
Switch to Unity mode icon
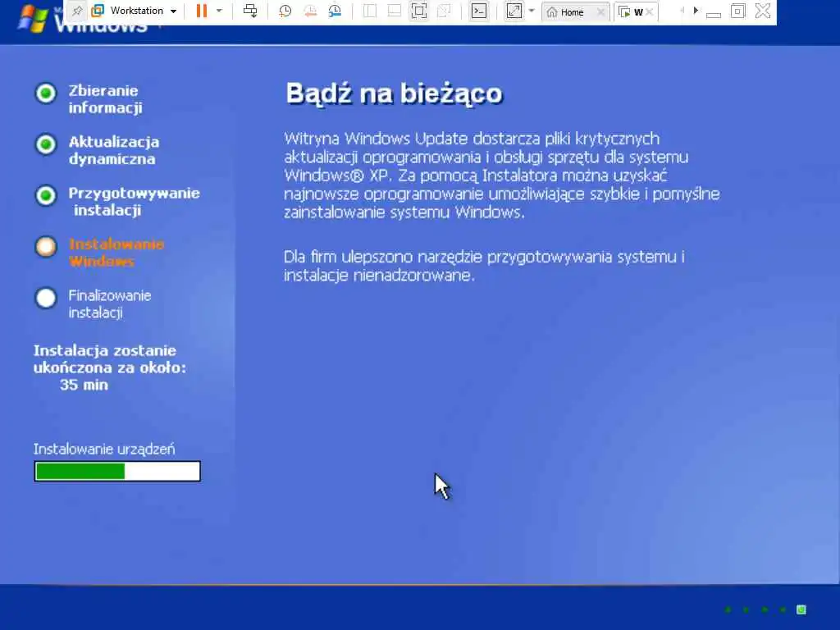click(x=444, y=11)
